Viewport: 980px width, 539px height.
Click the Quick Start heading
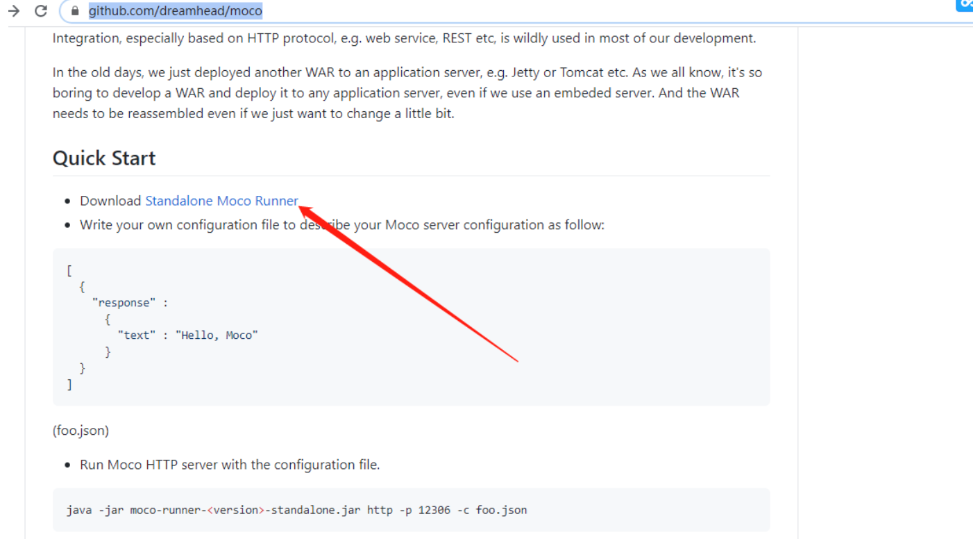(x=104, y=158)
